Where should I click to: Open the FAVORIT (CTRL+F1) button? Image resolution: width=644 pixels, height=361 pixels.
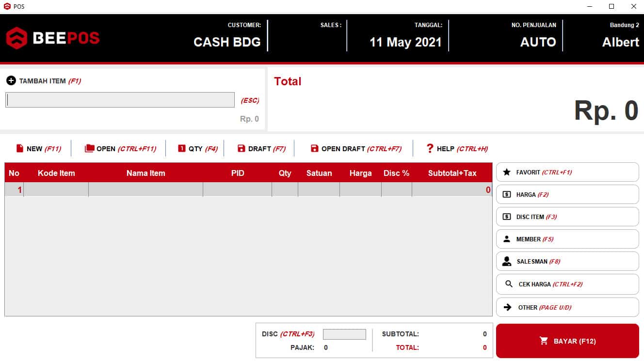tap(567, 172)
